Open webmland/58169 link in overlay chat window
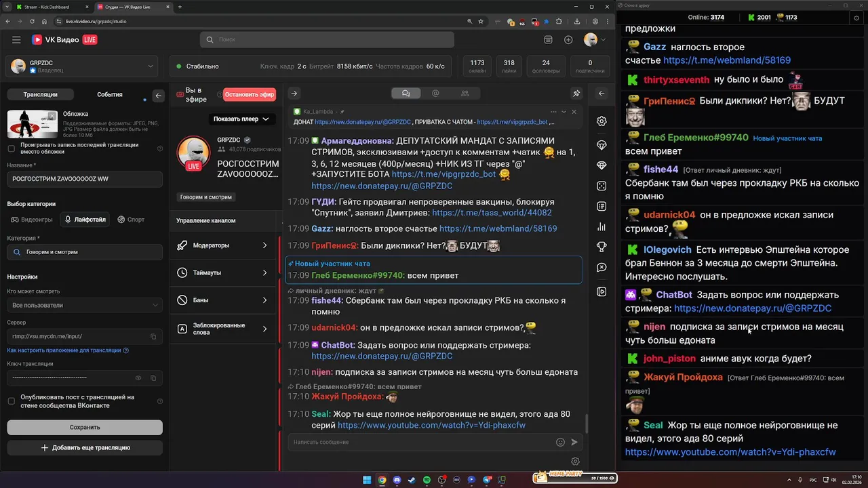This screenshot has width=868, height=488. tap(727, 60)
